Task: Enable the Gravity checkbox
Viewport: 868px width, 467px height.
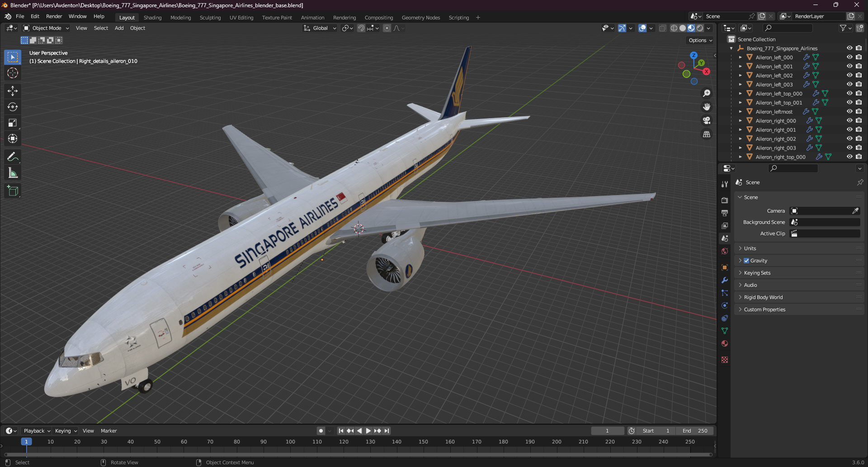Action: [746, 261]
